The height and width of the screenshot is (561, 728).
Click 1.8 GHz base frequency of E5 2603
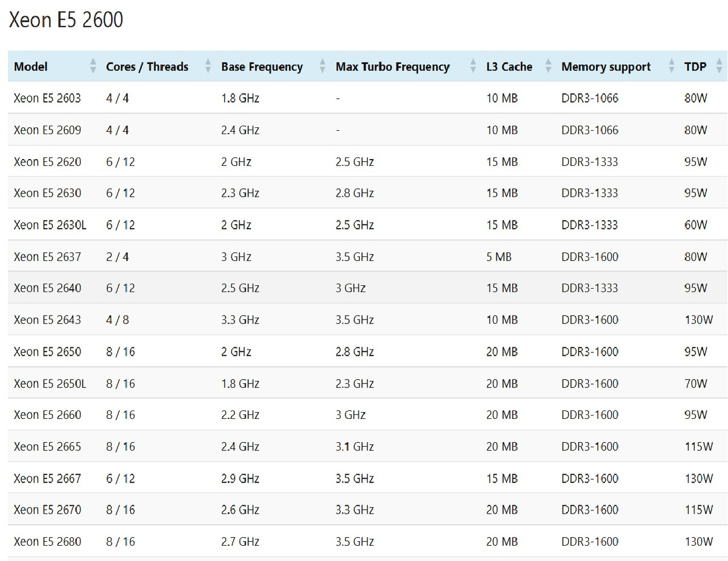(x=240, y=98)
